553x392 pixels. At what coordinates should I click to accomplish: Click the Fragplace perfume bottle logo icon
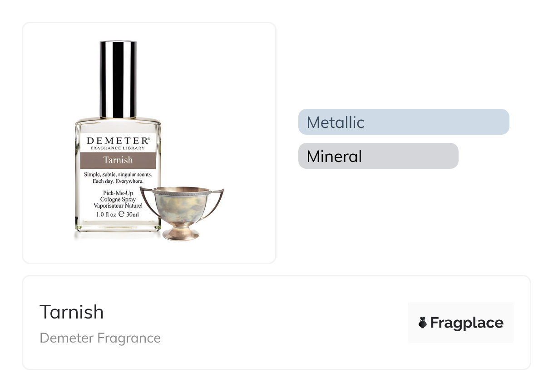point(423,323)
